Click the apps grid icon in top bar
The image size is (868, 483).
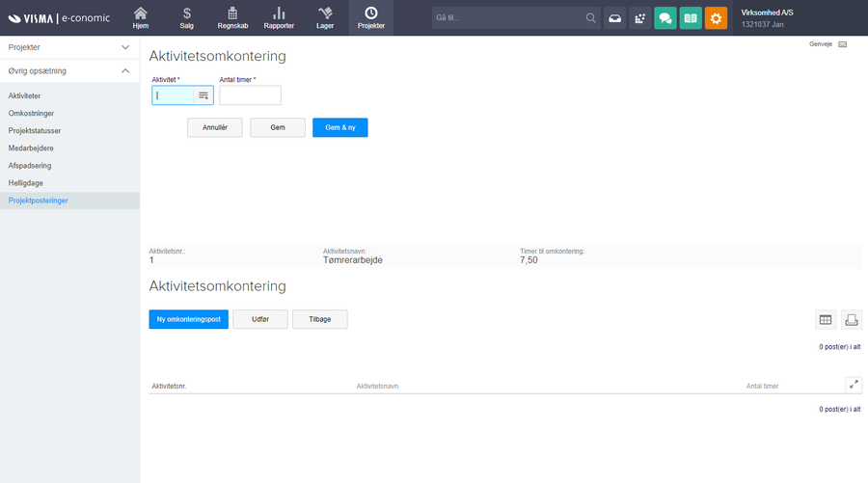640,18
